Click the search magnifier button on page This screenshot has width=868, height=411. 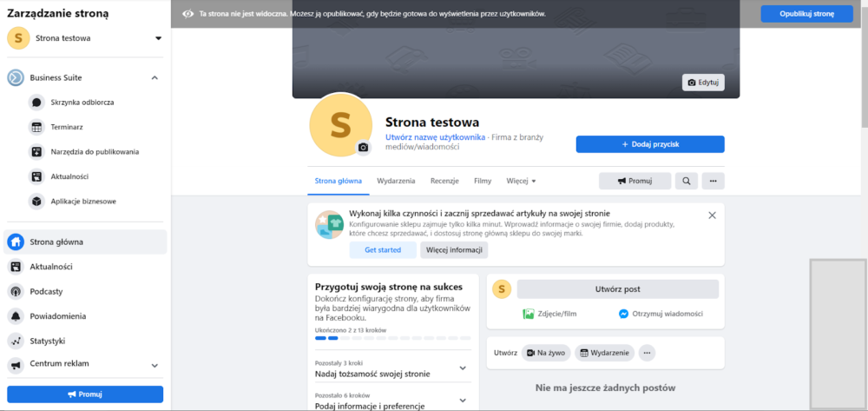(x=687, y=181)
